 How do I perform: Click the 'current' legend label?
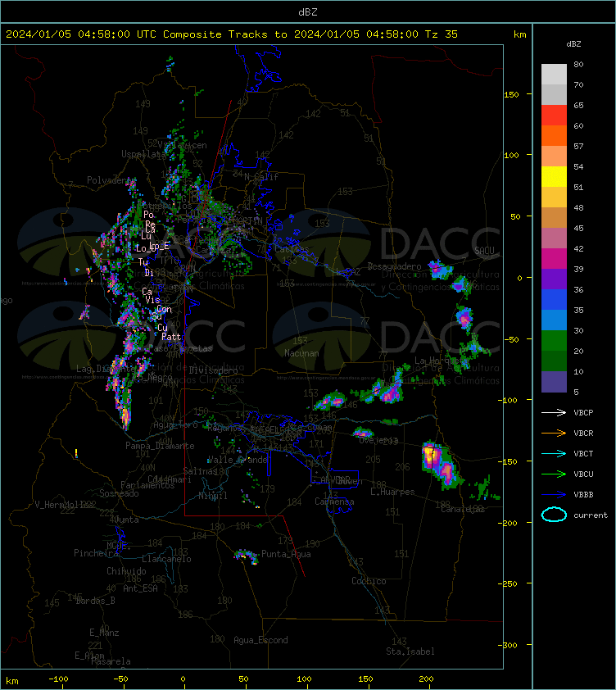pos(591,515)
